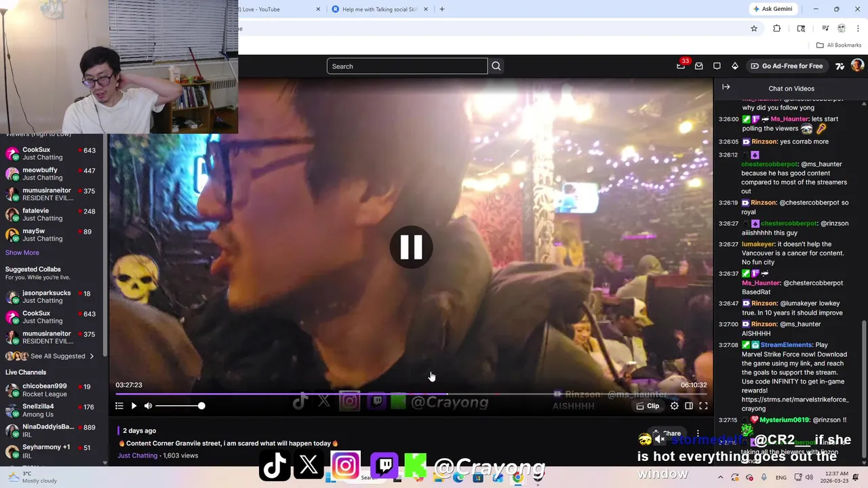Mute the video with speaker icon
The height and width of the screenshot is (488, 868).
click(148, 405)
